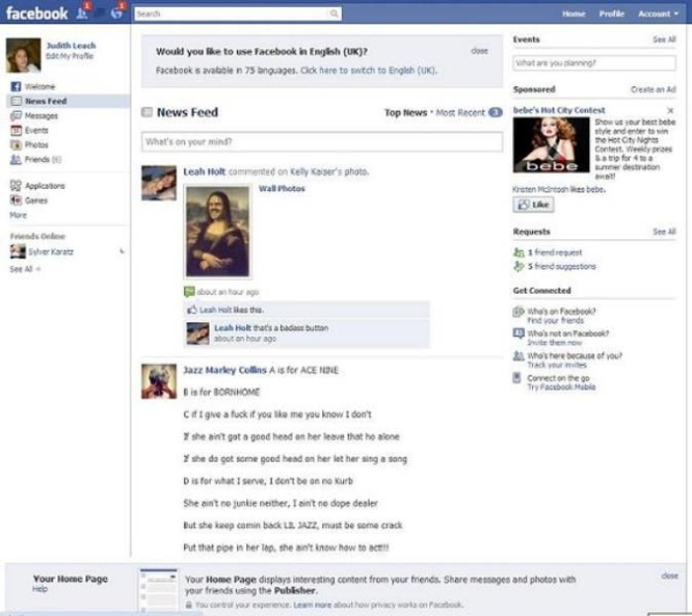Switch feed to Most Recent
The height and width of the screenshot is (616, 692).
(461, 113)
